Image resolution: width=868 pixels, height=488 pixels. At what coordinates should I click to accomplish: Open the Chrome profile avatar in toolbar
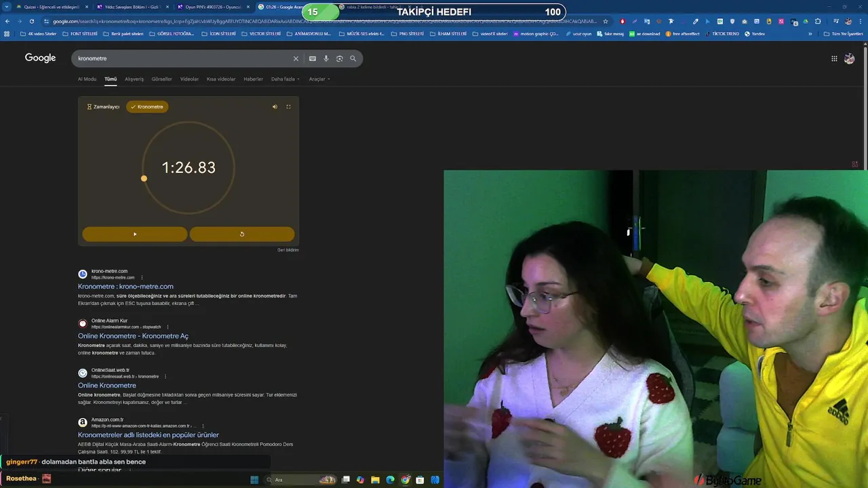[848, 21]
